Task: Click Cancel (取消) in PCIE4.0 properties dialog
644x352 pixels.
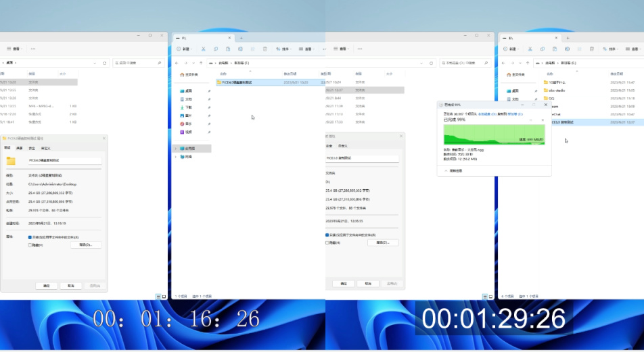Action: click(x=71, y=286)
